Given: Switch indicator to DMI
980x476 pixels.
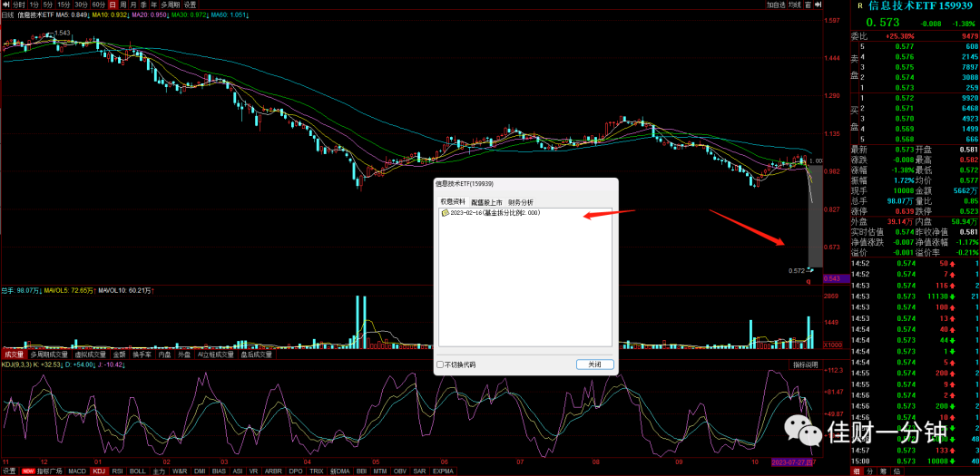Looking at the screenshot, I should (x=200, y=471).
